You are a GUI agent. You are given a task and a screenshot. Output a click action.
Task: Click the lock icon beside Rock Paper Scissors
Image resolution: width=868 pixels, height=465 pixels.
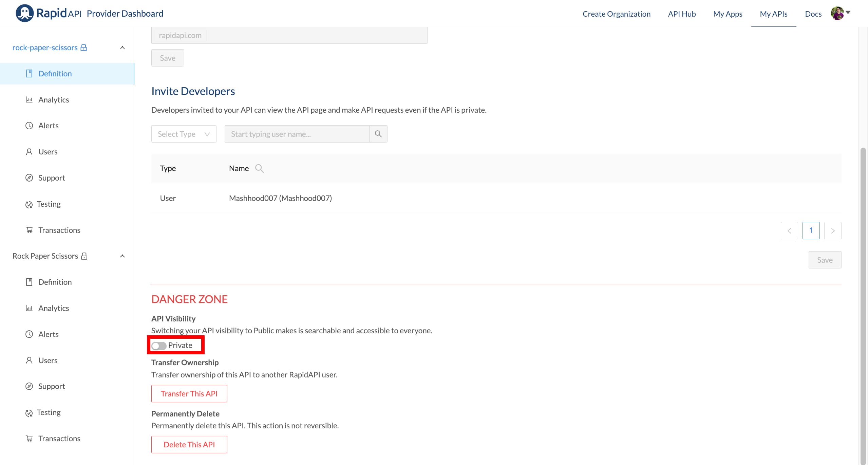[84, 256]
